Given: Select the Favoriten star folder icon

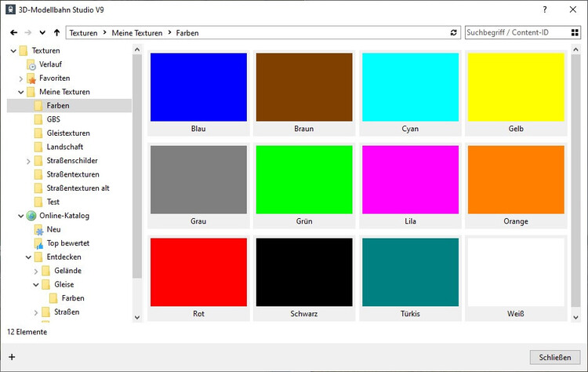Looking at the screenshot, I should pyautogui.click(x=31, y=78).
